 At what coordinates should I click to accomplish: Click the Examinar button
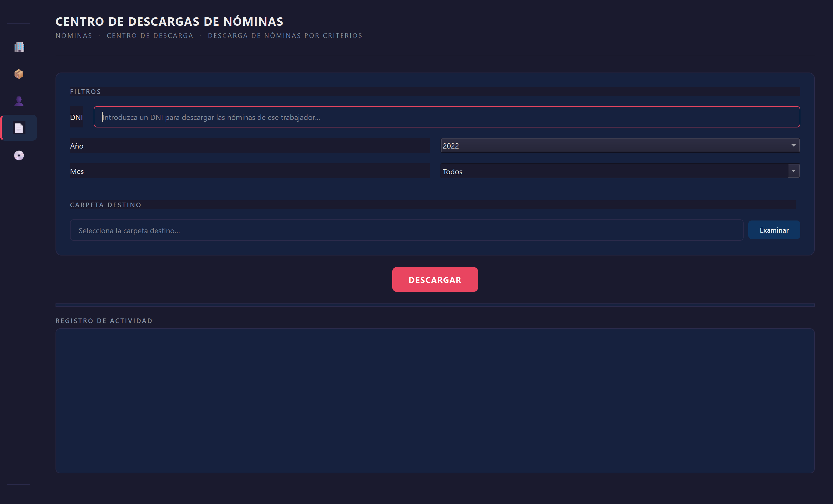[x=774, y=230]
